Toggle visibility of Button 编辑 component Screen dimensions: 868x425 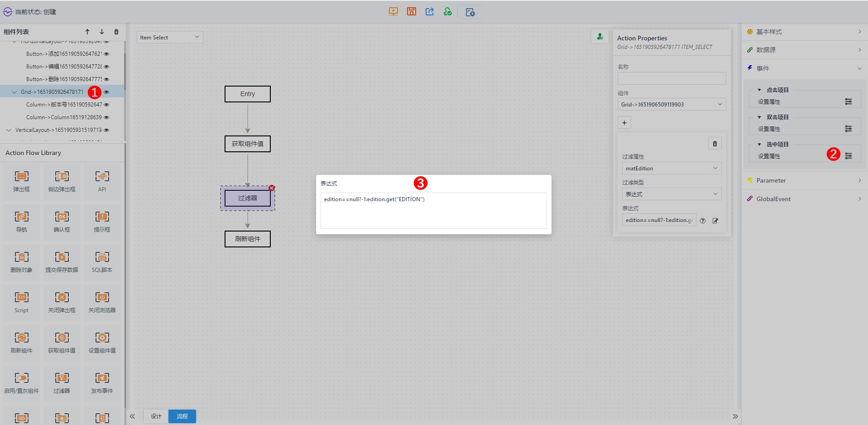point(106,67)
